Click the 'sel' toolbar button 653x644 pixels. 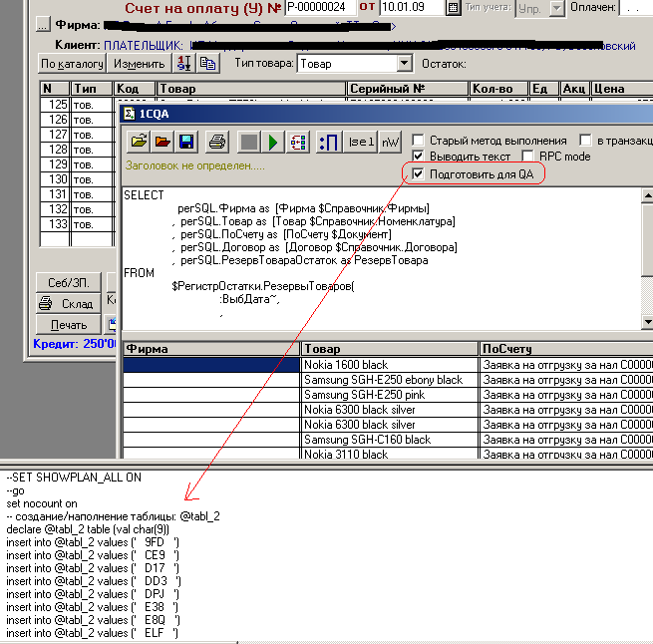[360, 143]
